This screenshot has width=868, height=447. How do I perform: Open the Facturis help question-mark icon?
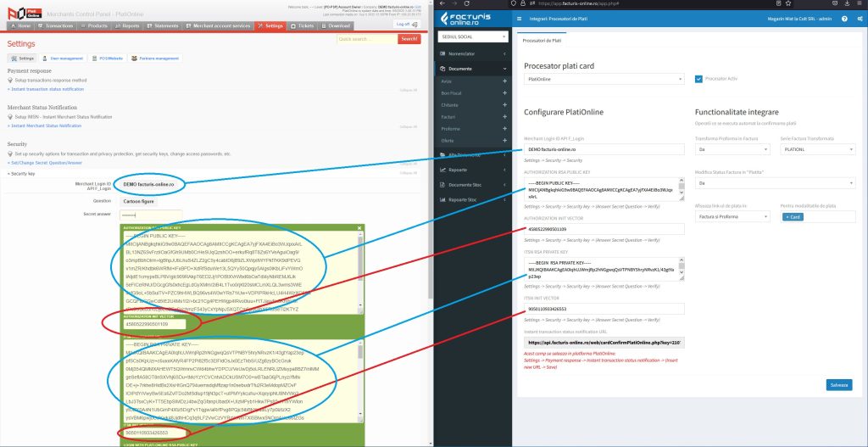click(844, 19)
